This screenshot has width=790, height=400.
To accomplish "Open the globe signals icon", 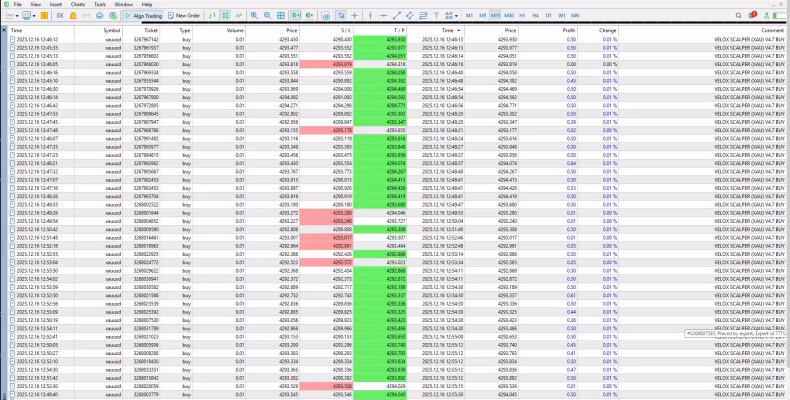I will click(x=113, y=16).
